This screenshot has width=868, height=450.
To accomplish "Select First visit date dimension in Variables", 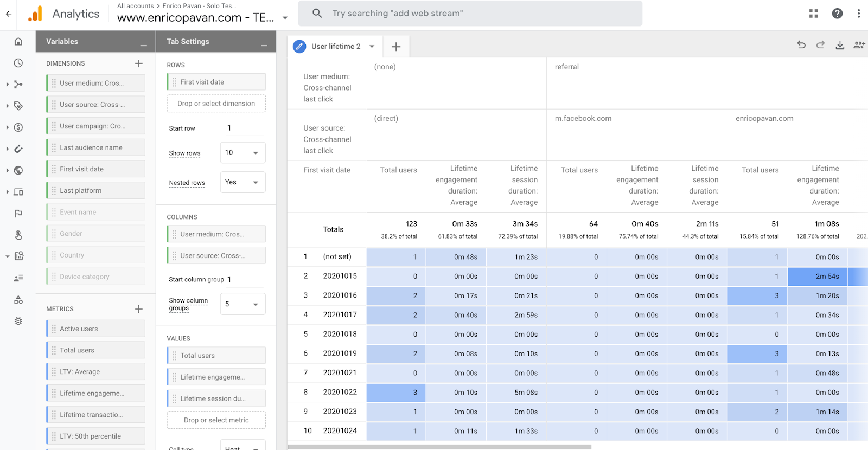I will [x=96, y=169].
